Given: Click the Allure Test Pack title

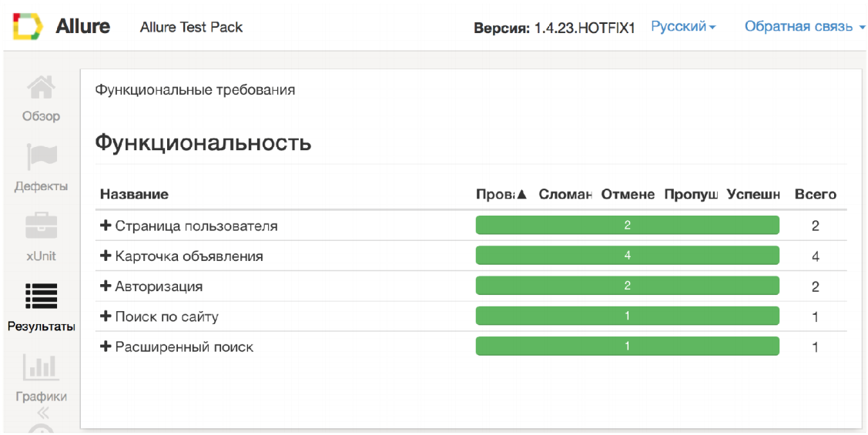Looking at the screenshot, I should tap(191, 27).
